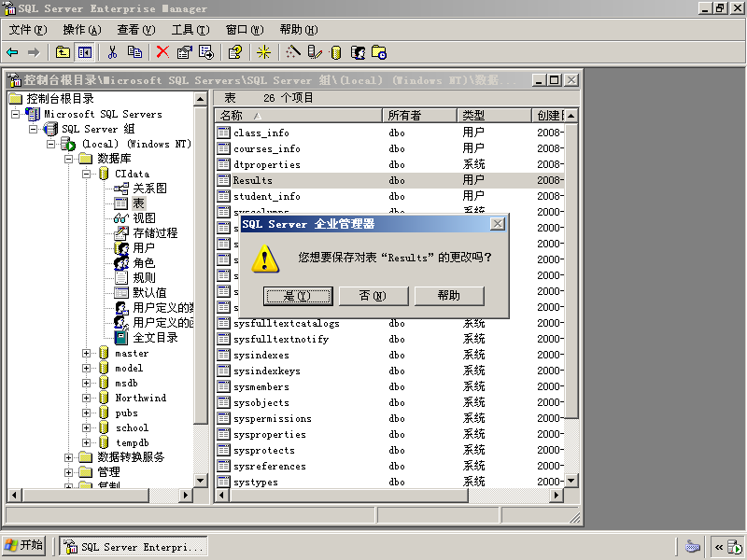Viewport: 747px width, 560px height.
Task: Toggle the Show/Hide console tree icon
Action: (x=85, y=52)
